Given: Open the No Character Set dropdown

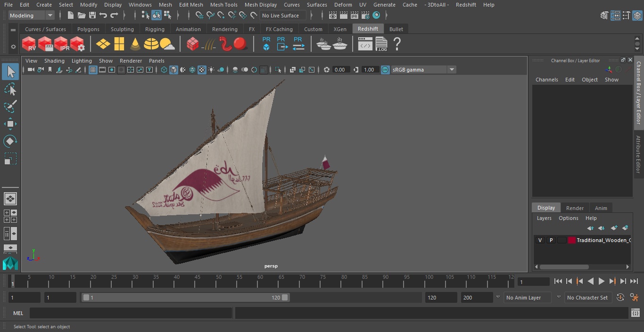Looking at the screenshot, I should (x=587, y=298).
